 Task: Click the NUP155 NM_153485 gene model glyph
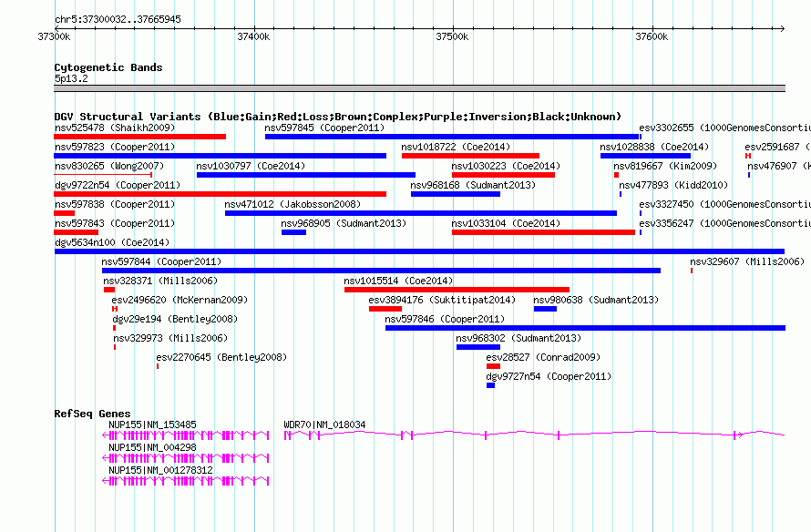[186, 435]
